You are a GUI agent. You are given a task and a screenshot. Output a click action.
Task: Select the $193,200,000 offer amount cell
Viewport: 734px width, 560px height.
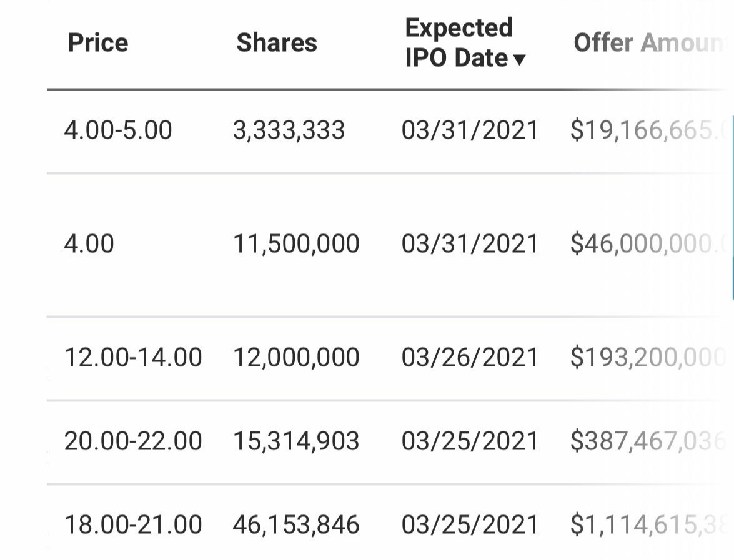point(648,358)
